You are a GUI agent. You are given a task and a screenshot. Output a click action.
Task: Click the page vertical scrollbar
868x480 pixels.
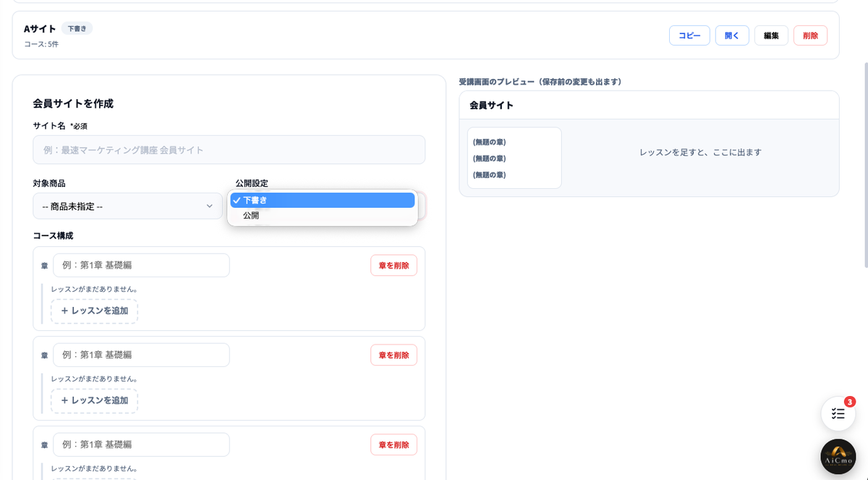(864, 167)
